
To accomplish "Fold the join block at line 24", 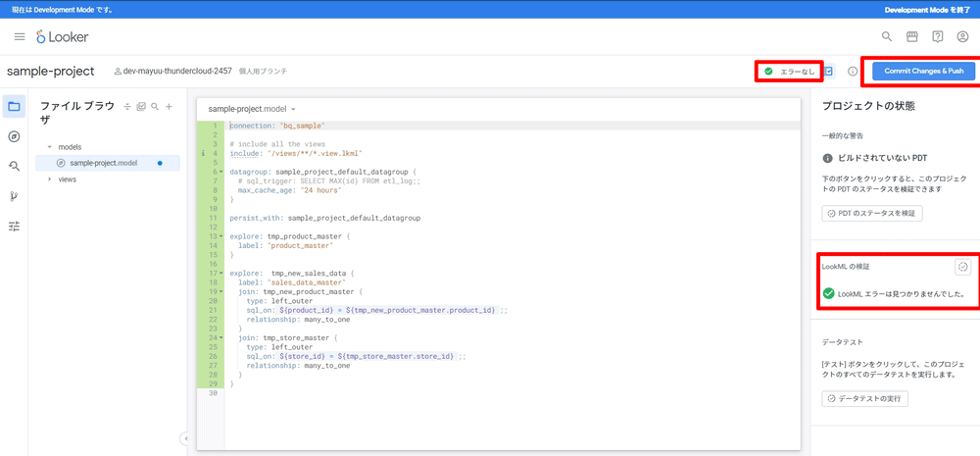I will [221, 337].
